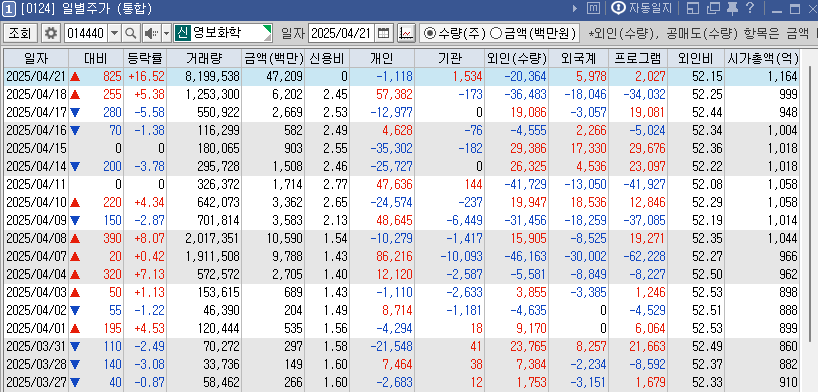Click the 등락률 column header
The height and width of the screenshot is (392, 818).
click(x=145, y=58)
